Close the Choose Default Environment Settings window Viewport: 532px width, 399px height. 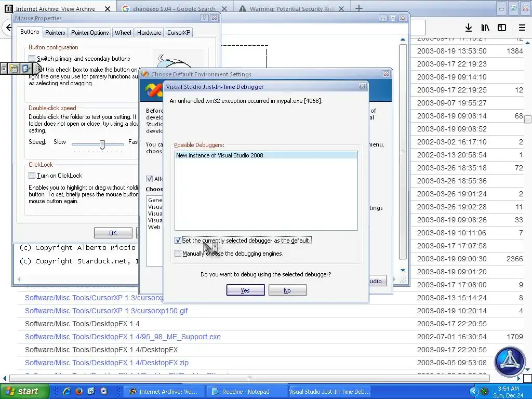coord(386,74)
